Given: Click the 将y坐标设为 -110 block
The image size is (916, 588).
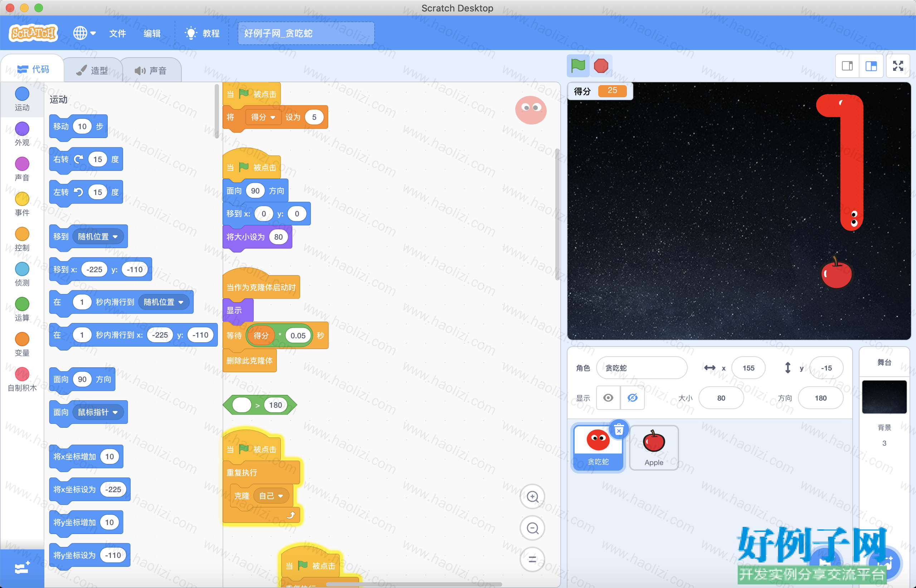Looking at the screenshot, I should pyautogui.click(x=90, y=555).
